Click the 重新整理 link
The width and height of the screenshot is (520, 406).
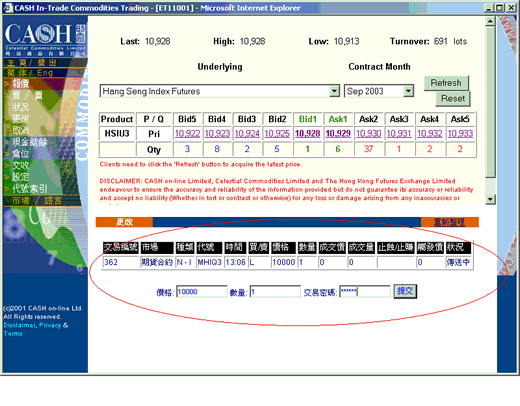(x=449, y=222)
